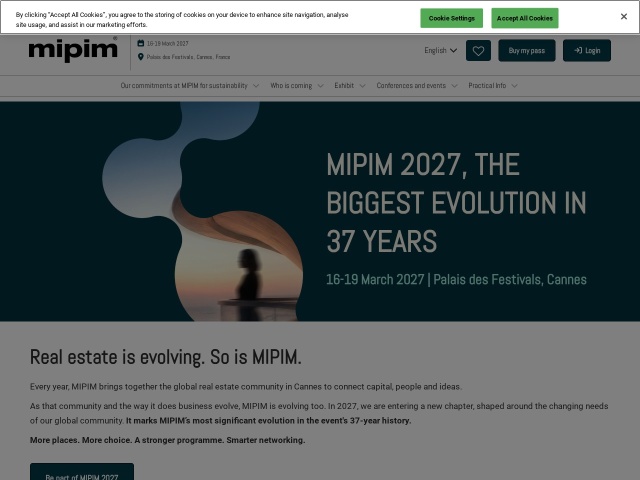640x480 pixels.
Task: Expand chevron beside Conferences and events
Action: (x=454, y=86)
